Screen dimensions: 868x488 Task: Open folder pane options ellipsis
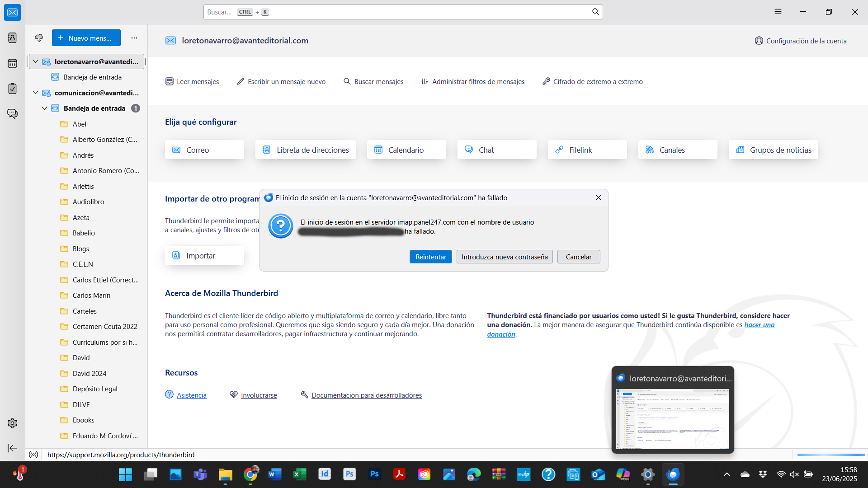click(x=134, y=38)
